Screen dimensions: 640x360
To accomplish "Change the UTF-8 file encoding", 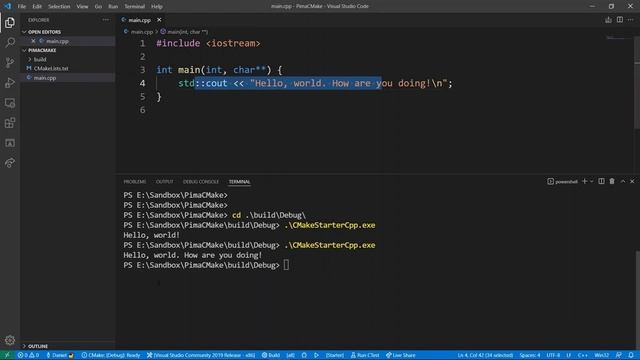I will tap(553, 355).
